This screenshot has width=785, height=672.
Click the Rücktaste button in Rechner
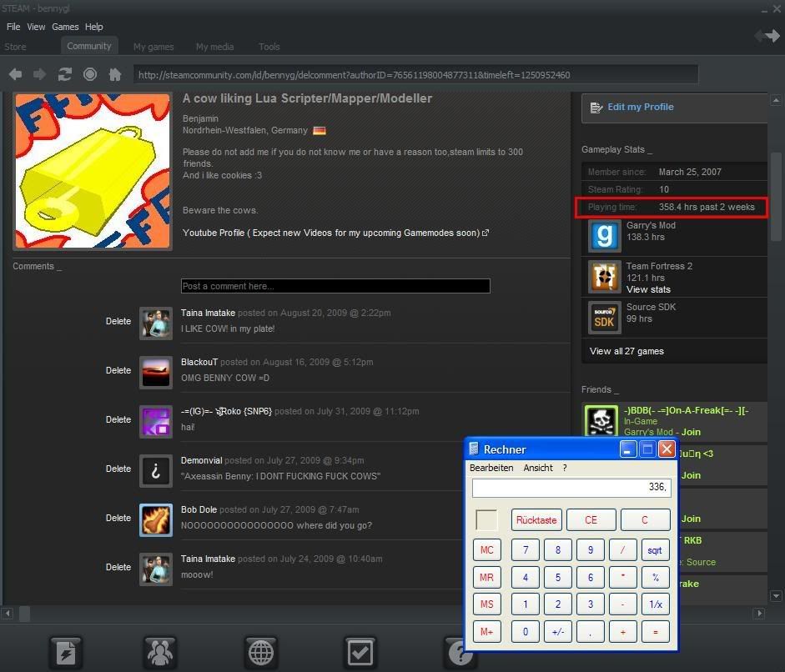point(536,520)
